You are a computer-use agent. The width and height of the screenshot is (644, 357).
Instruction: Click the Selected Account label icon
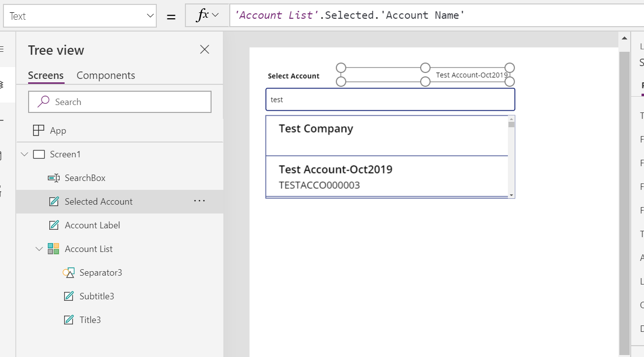[x=54, y=202]
